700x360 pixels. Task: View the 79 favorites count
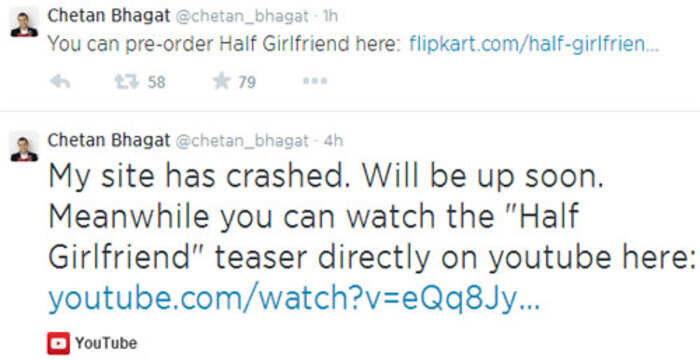pyautogui.click(x=247, y=82)
